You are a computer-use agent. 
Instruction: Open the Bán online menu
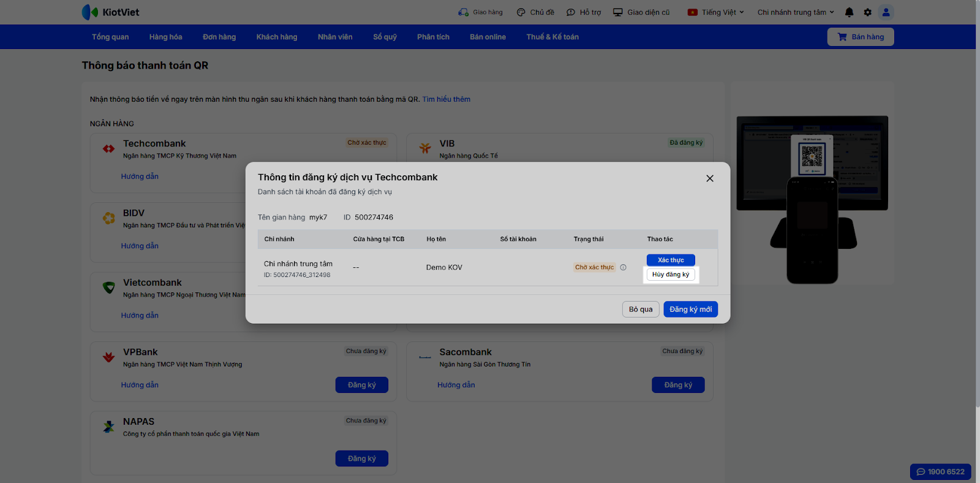(488, 37)
